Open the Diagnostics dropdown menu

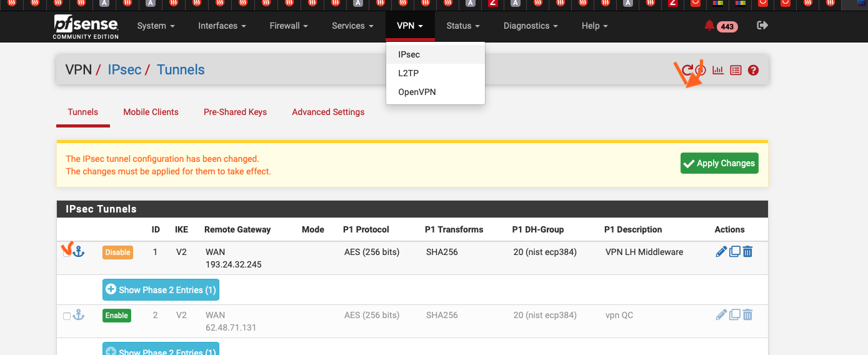(x=531, y=26)
